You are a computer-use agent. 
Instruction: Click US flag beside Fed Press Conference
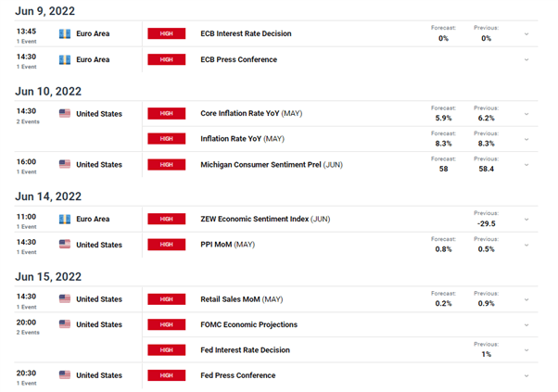[x=65, y=375]
